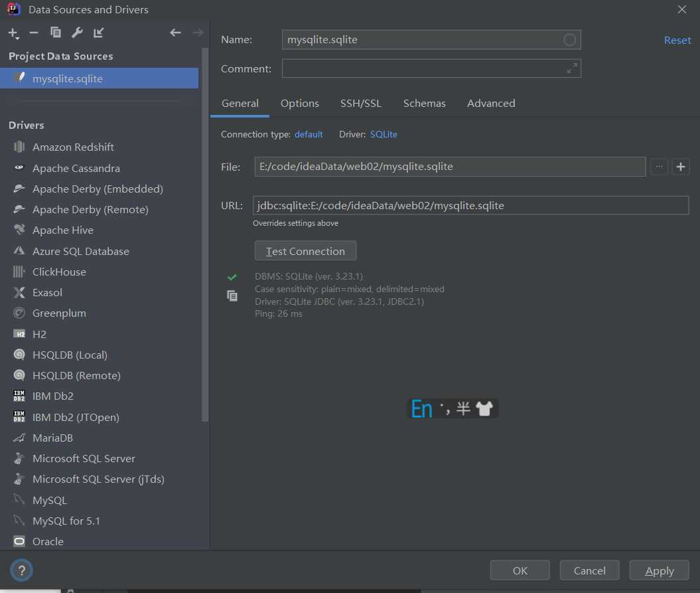Open the Advanced tab

pos(491,103)
